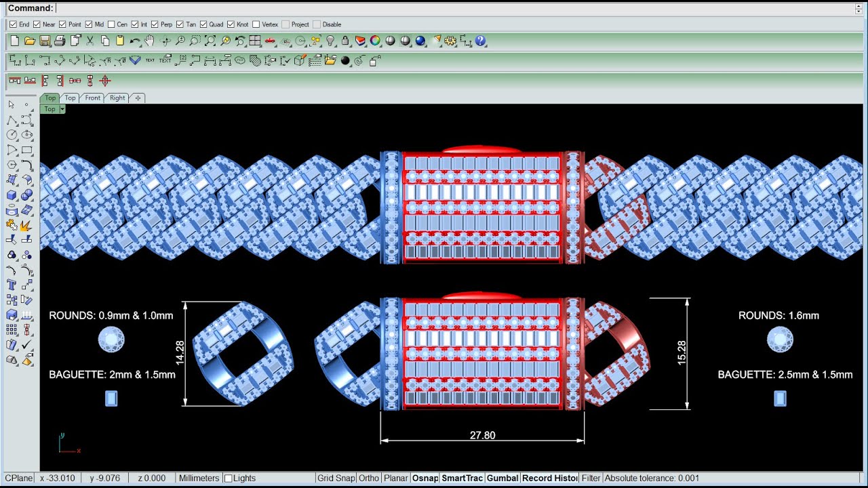Screen dimensions: 868x488
Task: Click the Hatch icon in dimension toolbar
Action: tap(255, 60)
